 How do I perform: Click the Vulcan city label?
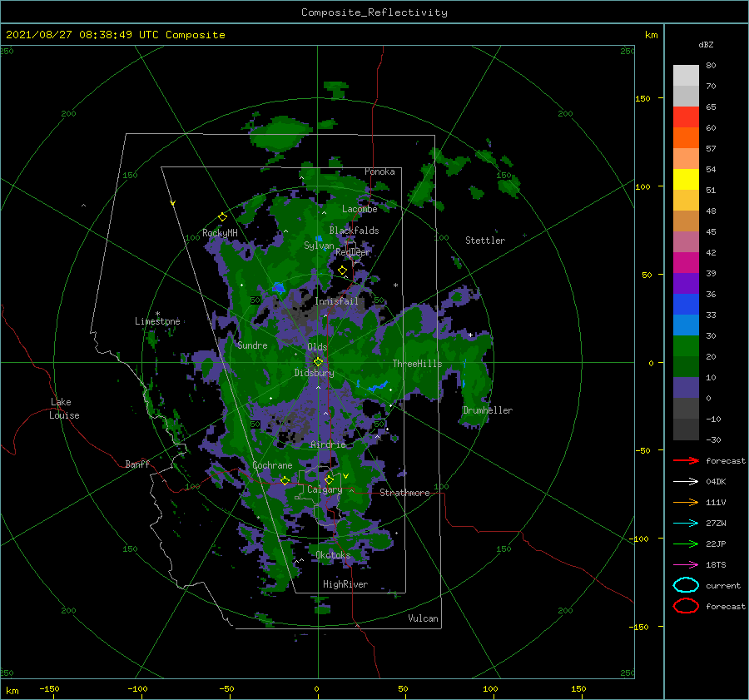pos(424,618)
